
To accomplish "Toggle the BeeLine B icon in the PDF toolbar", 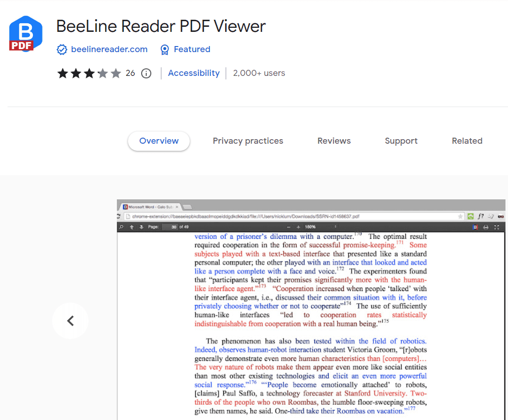I will point(475,227).
